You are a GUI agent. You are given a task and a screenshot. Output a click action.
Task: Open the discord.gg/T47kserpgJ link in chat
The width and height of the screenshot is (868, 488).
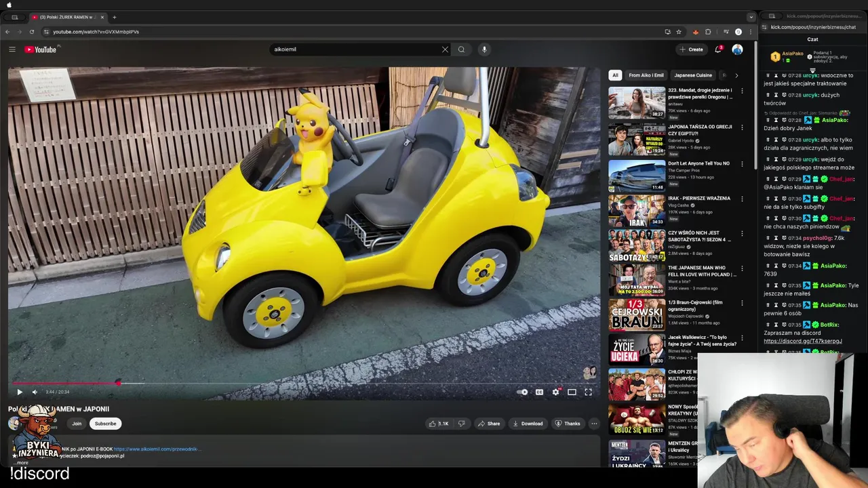[x=803, y=341]
